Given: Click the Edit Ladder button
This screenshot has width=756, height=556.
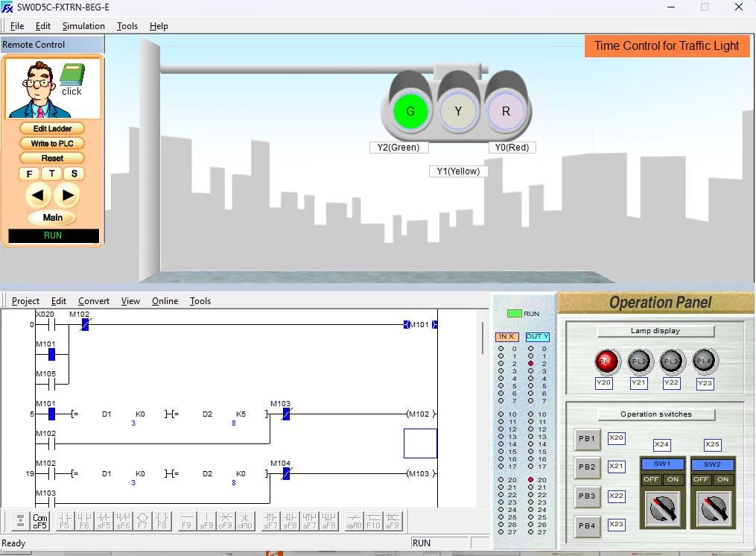Looking at the screenshot, I should (x=52, y=128).
